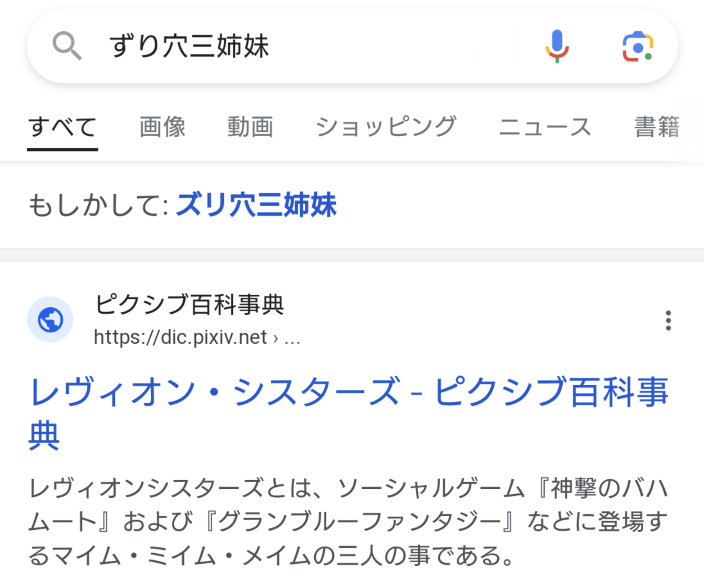Open the three-dot result options menu

(668, 321)
